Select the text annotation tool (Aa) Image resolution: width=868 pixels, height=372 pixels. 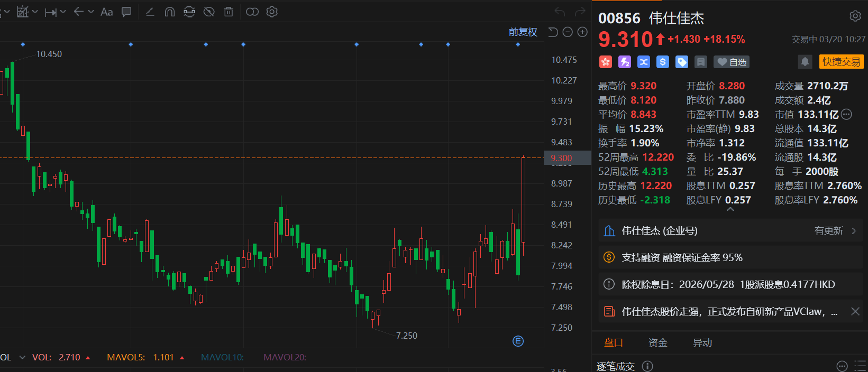pos(106,12)
